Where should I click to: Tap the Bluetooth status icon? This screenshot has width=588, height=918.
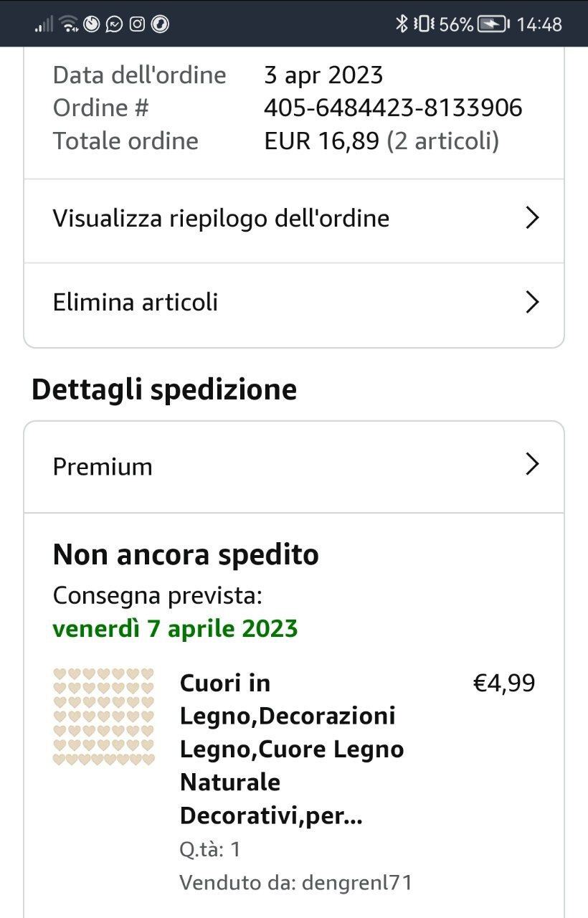tap(402, 24)
